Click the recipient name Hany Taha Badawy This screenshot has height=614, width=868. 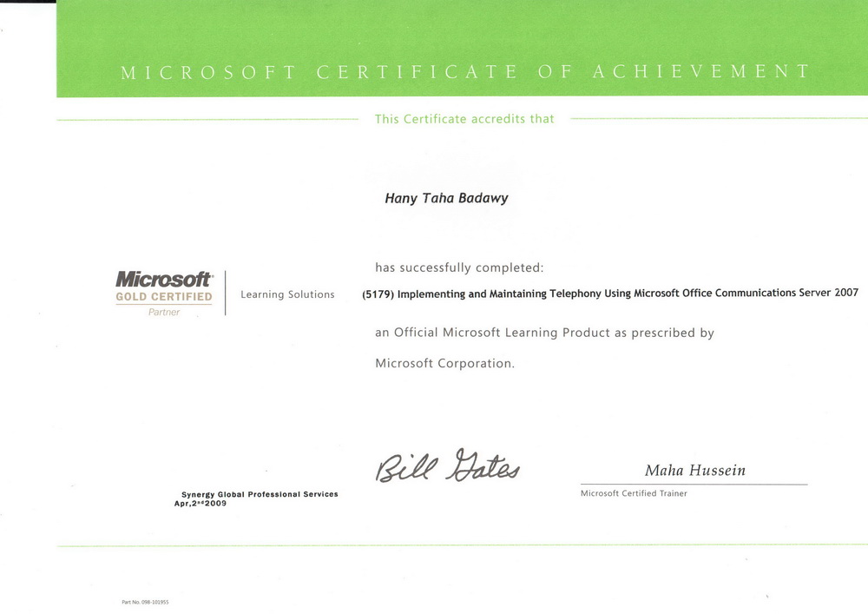[446, 198]
